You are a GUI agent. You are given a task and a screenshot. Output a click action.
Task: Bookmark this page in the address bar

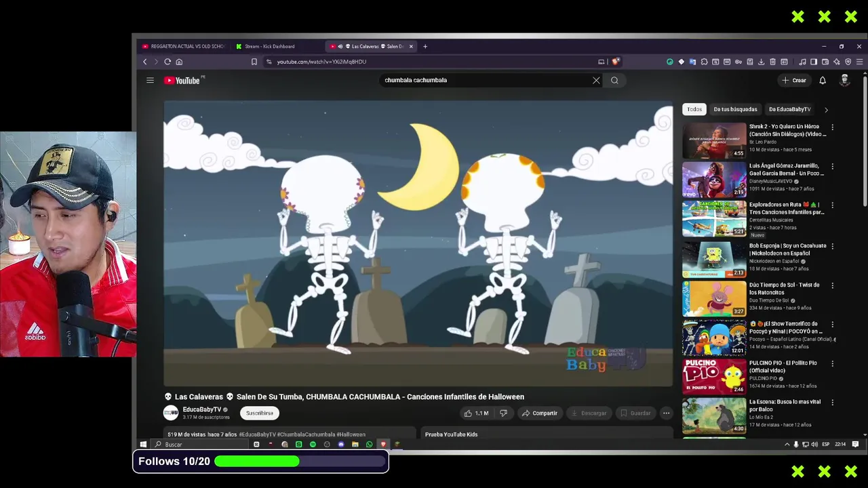click(x=254, y=62)
